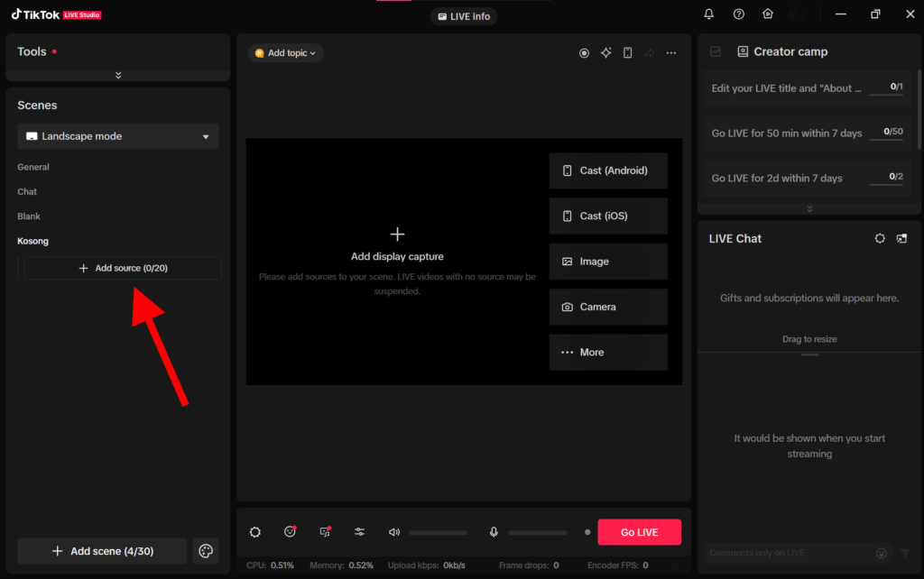Adjust the microphone volume slider

coord(538,533)
